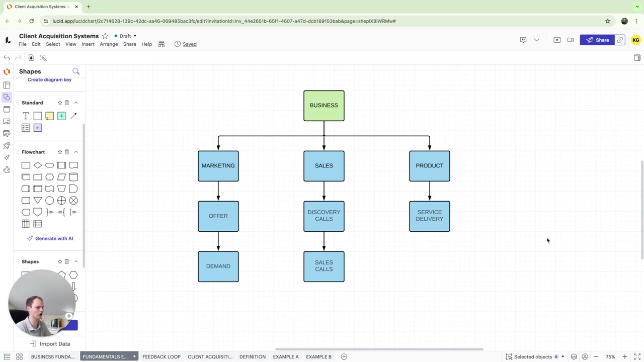Select the DISCOVERY CALLS box on canvas
Screen dimensions: 644x362
click(324, 216)
